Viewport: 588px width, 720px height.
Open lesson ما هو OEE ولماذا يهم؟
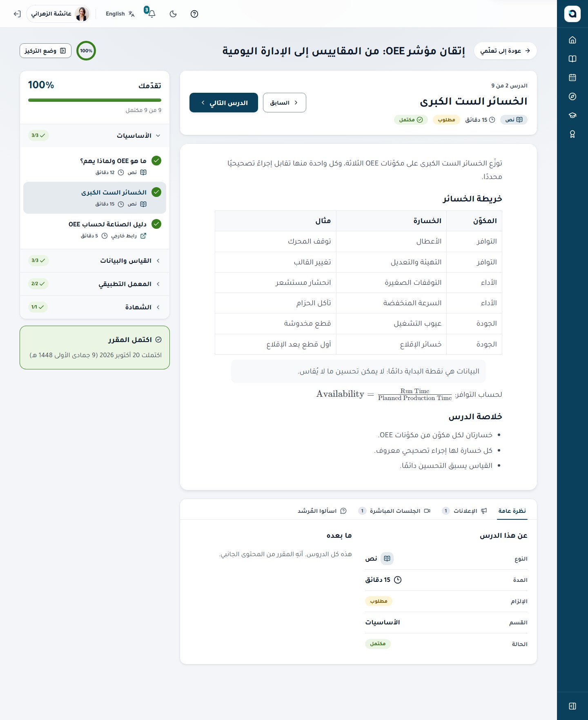[95, 166]
